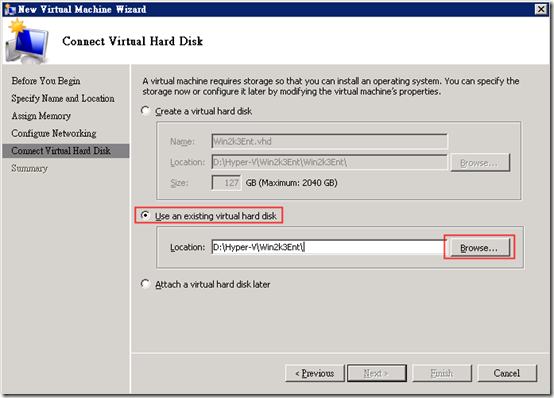The width and height of the screenshot is (554, 398).
Task: Click the 'GB (Maximum: 2040 GB)' text
Action: click(x=291, y=183)
